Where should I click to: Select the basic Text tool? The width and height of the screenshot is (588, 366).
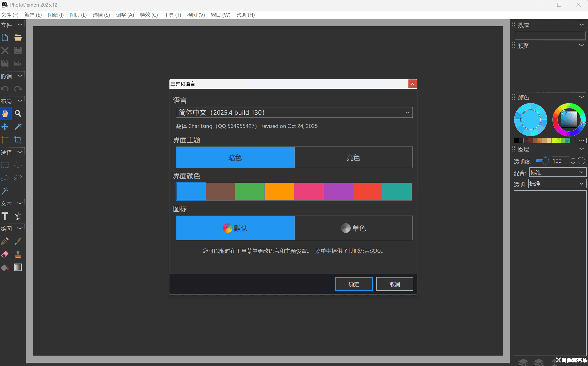[5, 216]
